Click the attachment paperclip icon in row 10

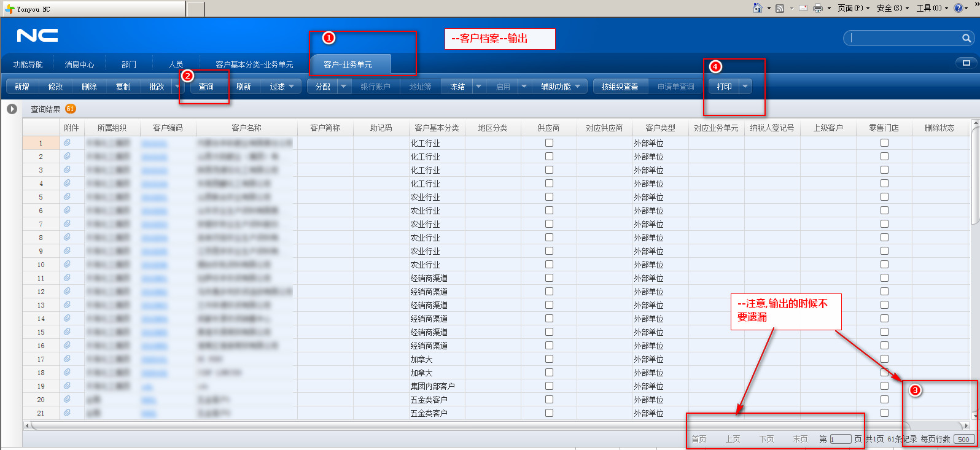67,264
